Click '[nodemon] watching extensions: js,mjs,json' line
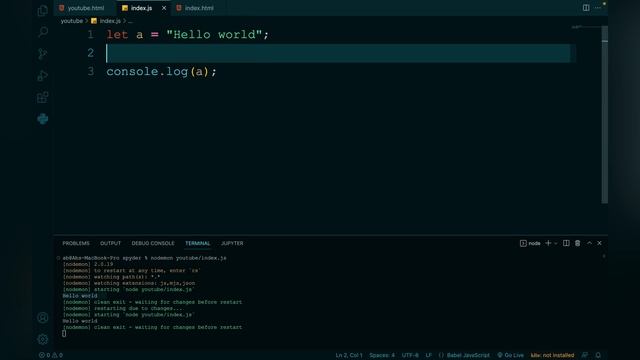 click(x=129, y=283)
